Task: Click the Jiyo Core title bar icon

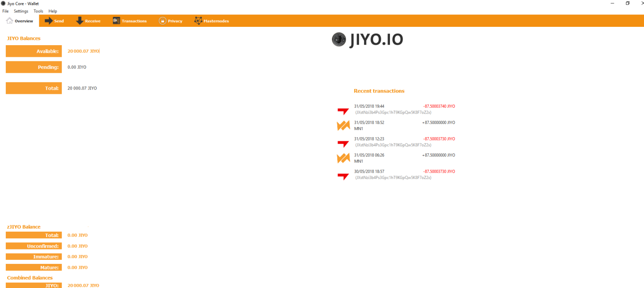Action: pyautogui.click(x=4, y=3)
